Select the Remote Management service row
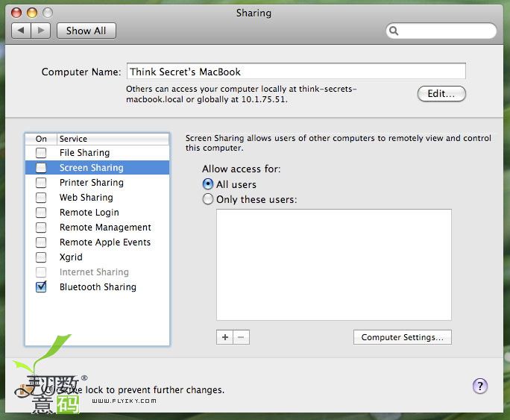 tap(97, 228)
